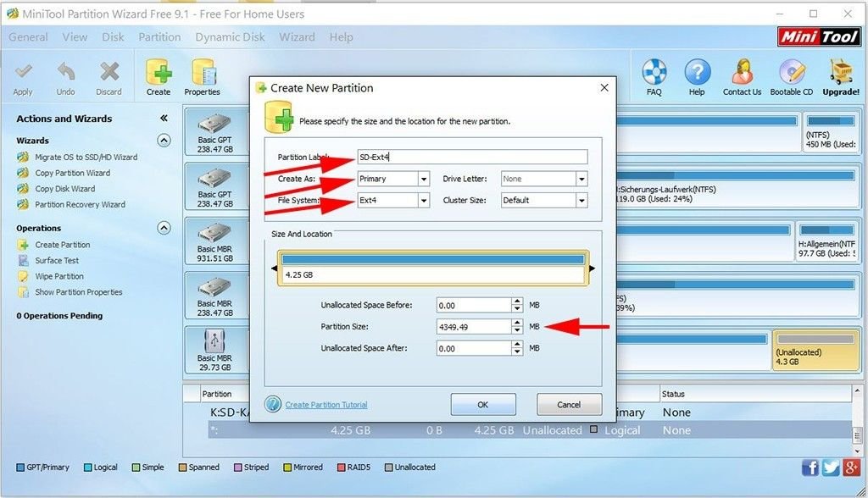Screen dimensions: 868x498
Task: Click the Status column header
Action: pos(673,394)
